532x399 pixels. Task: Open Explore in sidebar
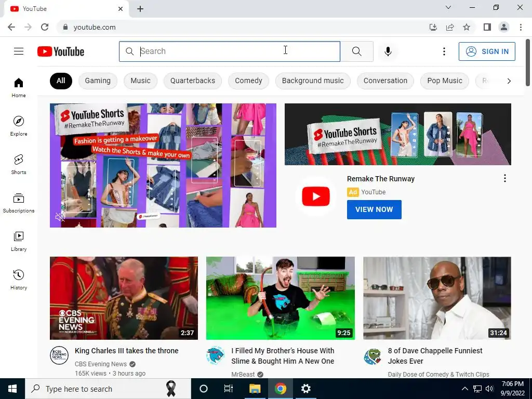(x=19, y=126)
